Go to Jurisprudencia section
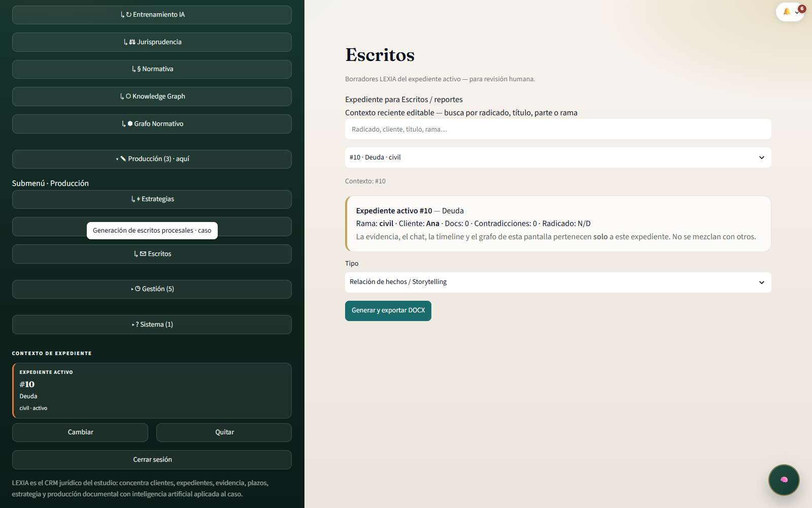This screenshot has width=812, height=508. tap(152, 42)
